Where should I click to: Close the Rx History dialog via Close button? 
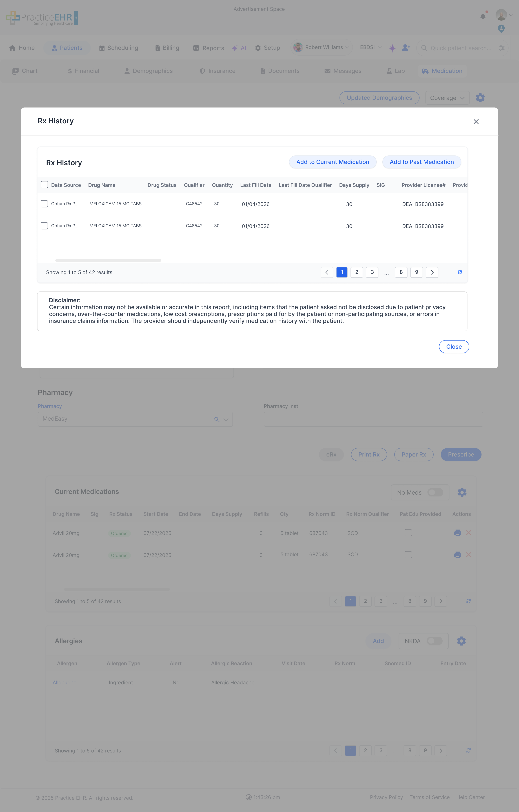pyautogui.click(x=454, y=346)
